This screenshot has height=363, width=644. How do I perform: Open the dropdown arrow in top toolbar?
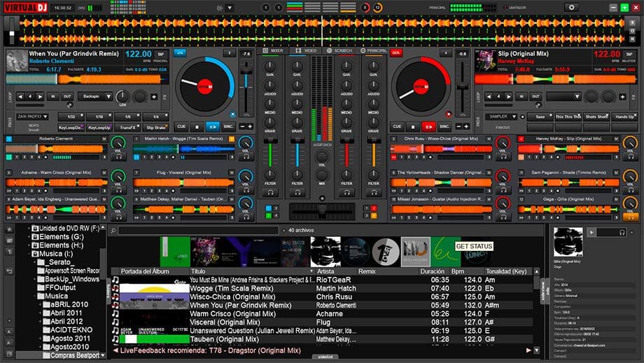[230, 8]
